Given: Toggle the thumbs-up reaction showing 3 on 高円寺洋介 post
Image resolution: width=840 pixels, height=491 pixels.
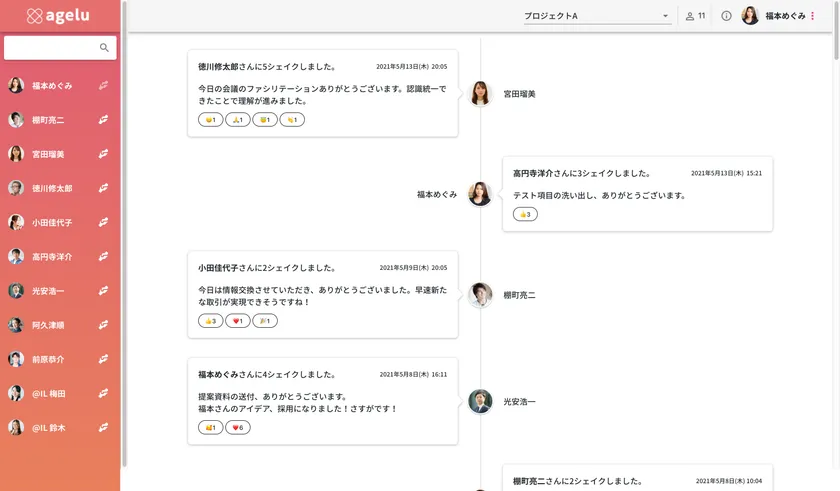Looking at the screenshot, I should [x=525, y=214].
